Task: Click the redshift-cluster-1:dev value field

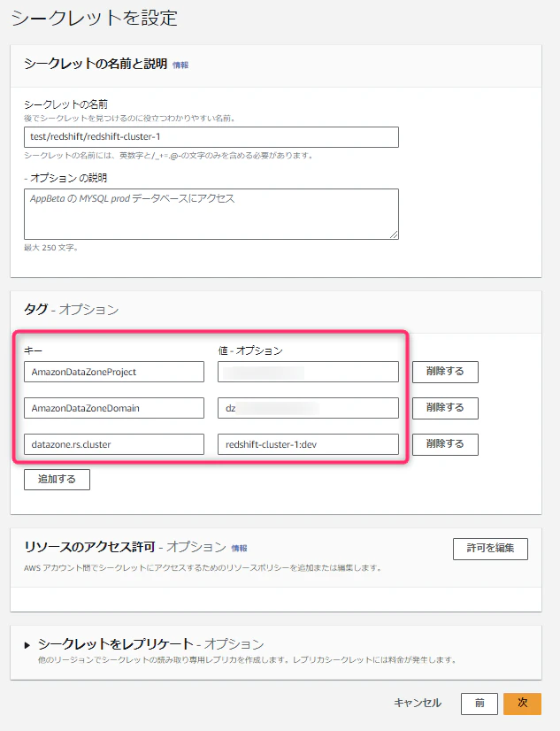Action: coord(308,444)
